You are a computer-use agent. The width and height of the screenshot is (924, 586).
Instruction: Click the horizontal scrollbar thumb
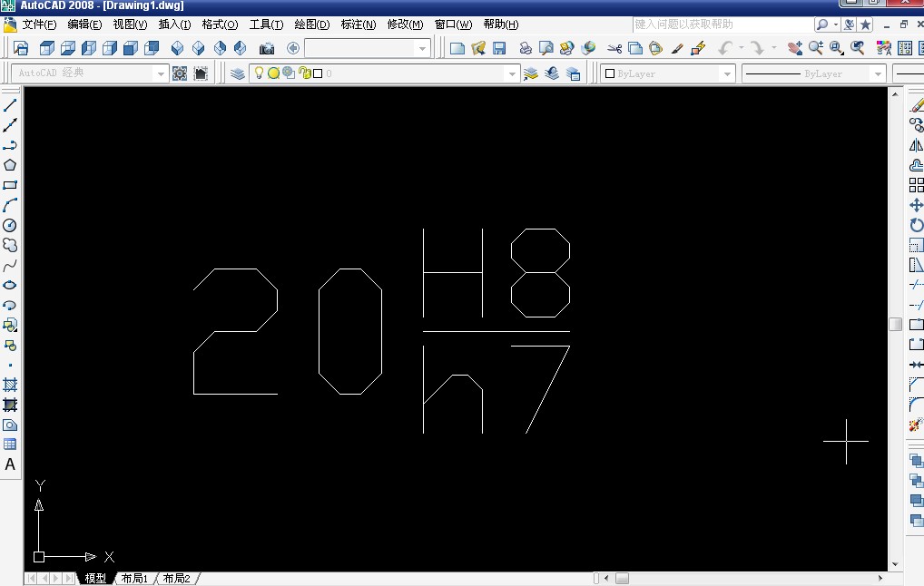click(622, 579)
